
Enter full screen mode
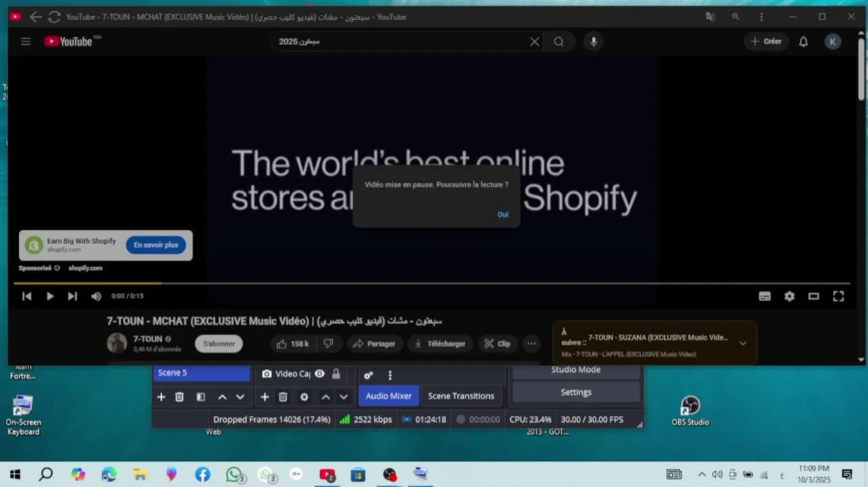838,296
